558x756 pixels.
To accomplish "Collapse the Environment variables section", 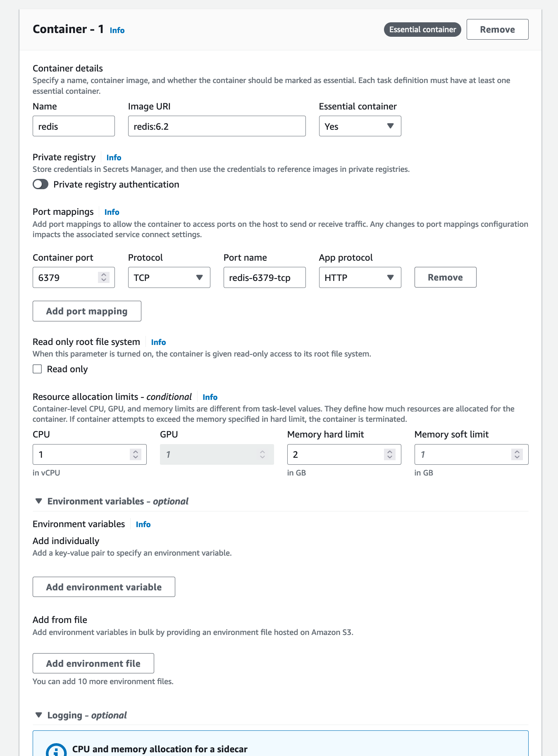I will point(39,501).
